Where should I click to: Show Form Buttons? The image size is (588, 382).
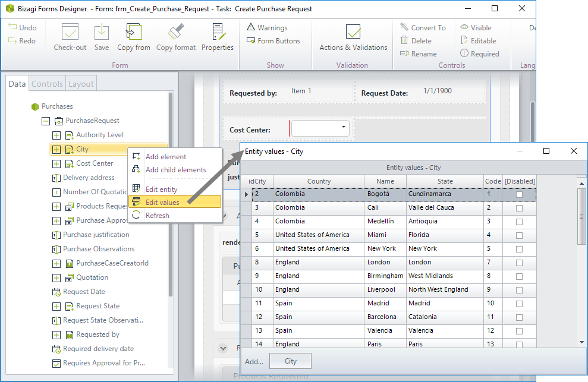(x=273, y=40)
